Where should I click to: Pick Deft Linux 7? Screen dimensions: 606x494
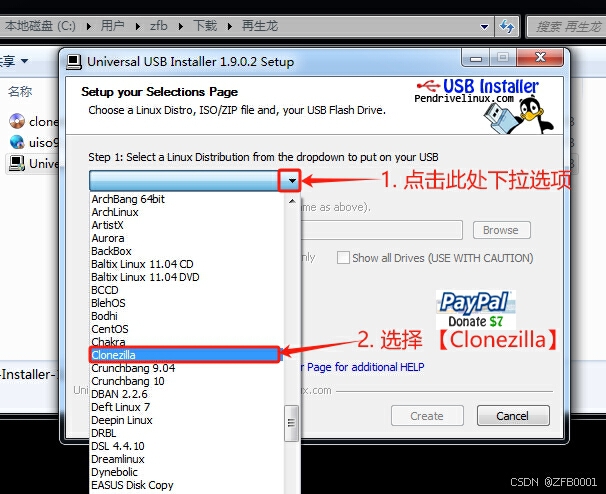[x=120, y=407]
